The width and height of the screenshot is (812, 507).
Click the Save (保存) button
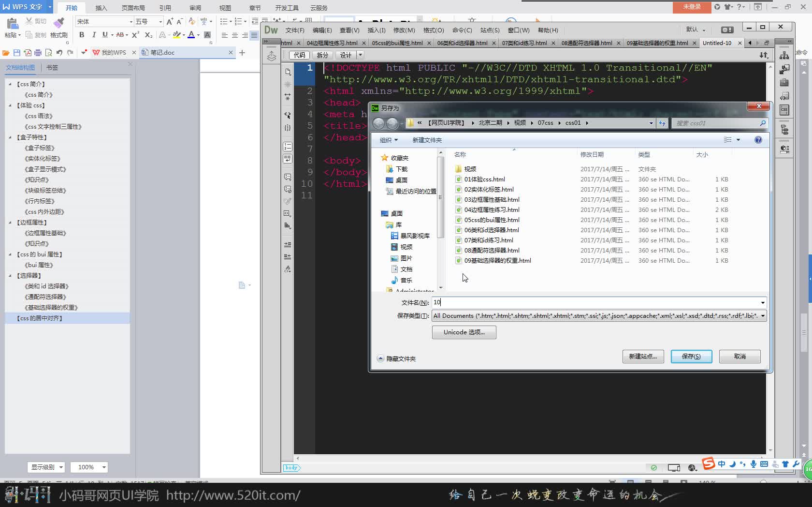[x=691, y=356]
